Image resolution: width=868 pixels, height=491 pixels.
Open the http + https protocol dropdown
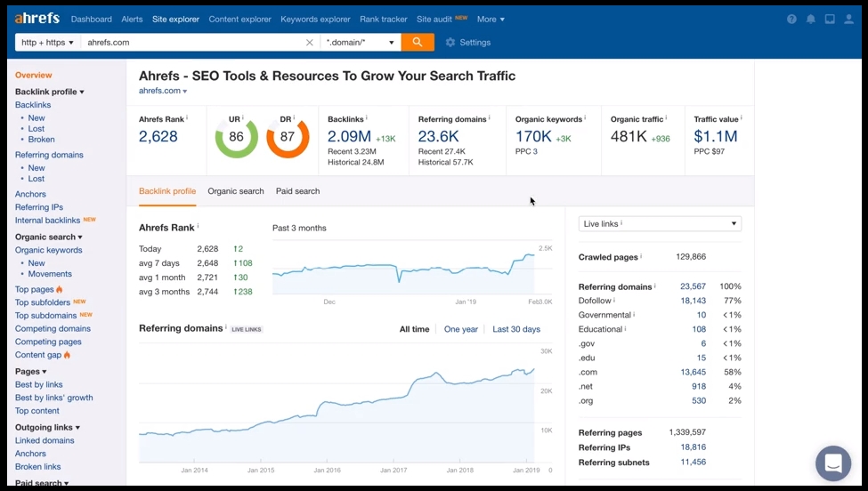pyautogui.click(x=47, y=43)
